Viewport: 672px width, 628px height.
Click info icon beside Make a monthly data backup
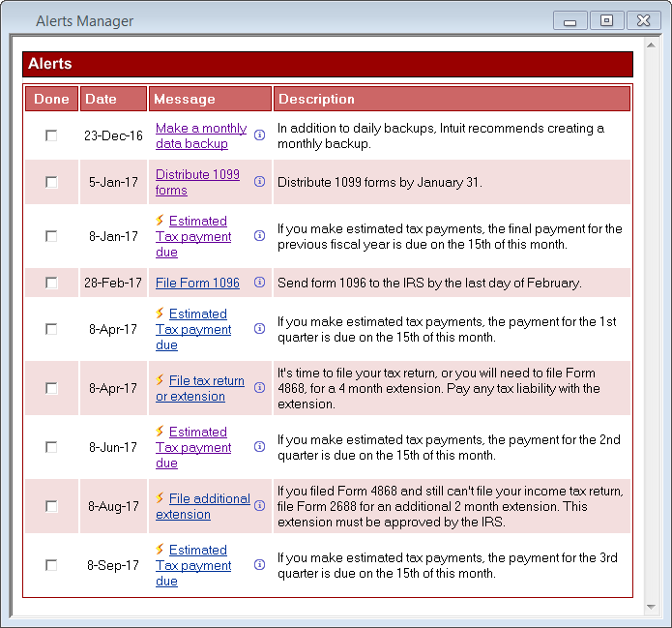point(259,135)
